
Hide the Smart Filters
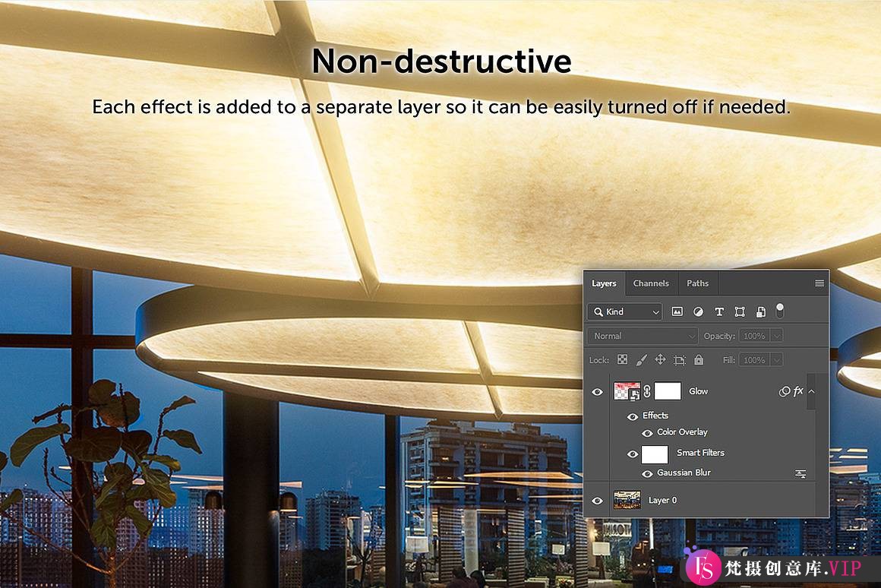click(632, 454)
